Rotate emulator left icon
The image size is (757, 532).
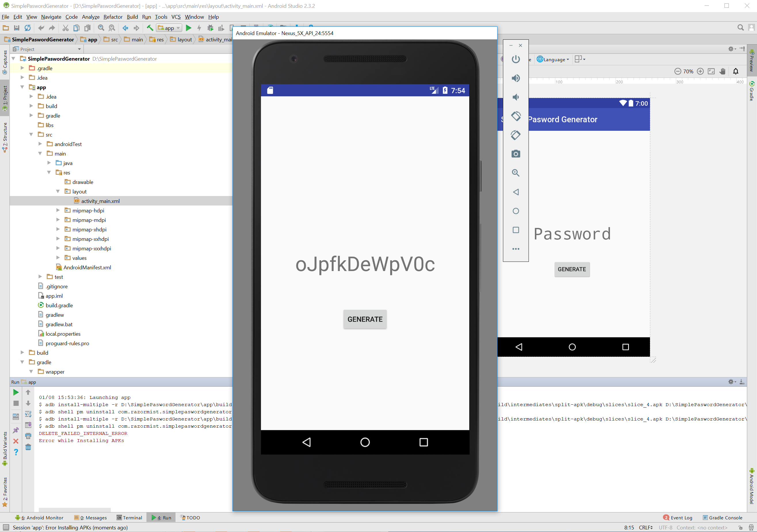[516, 116]
